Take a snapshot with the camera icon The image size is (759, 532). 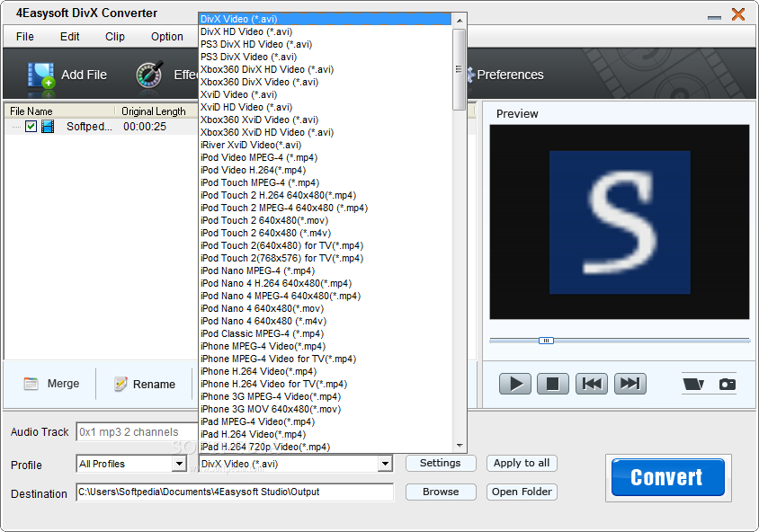[x=727, y=384]
